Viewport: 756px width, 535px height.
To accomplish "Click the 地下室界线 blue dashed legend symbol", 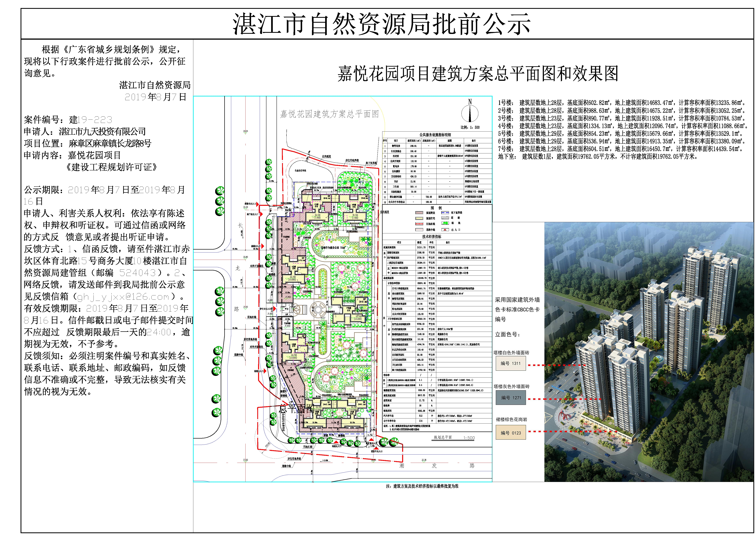I will [445, 213].
